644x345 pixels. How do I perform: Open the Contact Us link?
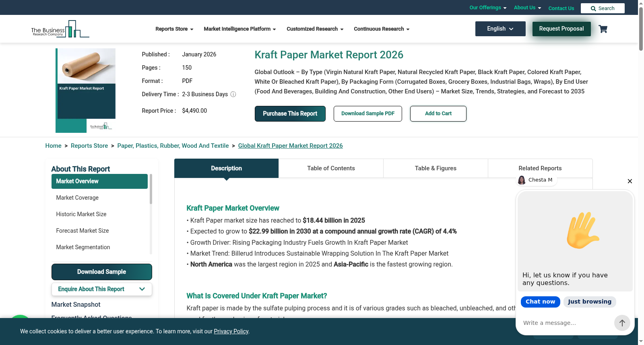[x=561, y=8]
